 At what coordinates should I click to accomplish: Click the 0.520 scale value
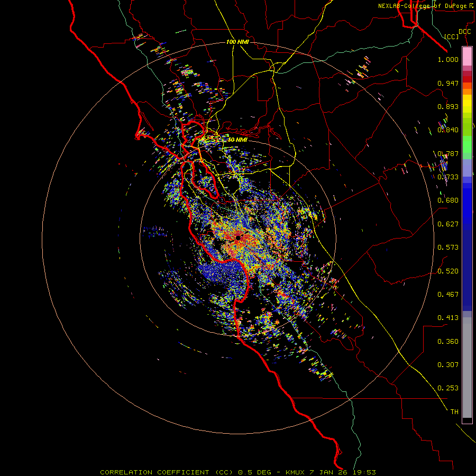click(x=448, y=271)
